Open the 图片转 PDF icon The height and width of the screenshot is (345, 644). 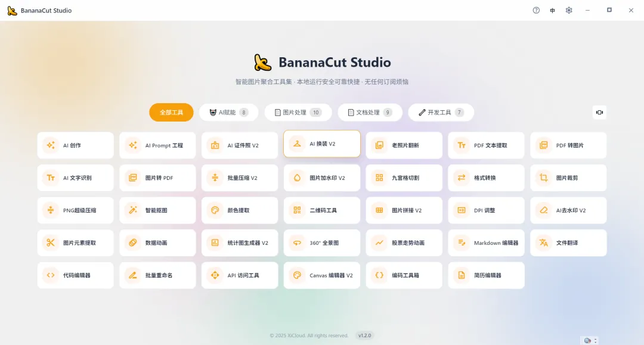pyautogui.click(x=132, y=178)
